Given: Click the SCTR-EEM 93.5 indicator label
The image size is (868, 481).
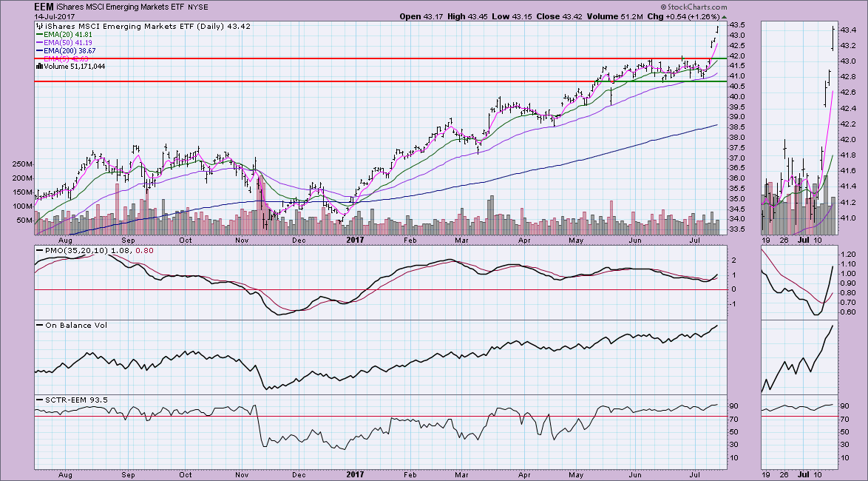Looking at the screenshot, I should [72, 400].
